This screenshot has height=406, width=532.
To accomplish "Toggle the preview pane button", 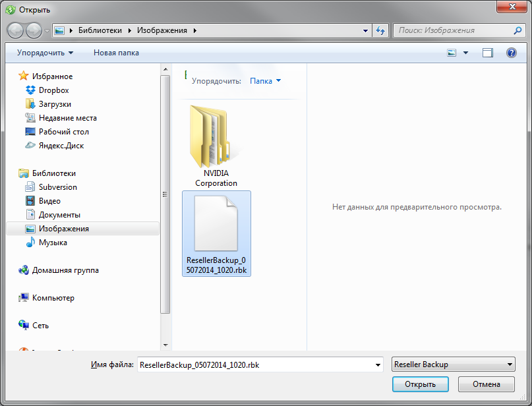I will 488,53.
